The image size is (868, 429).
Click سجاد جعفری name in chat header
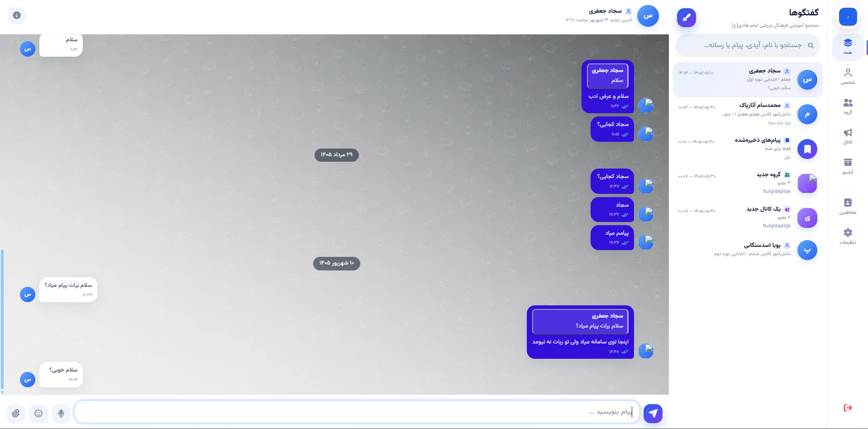click(x=605, y=11)
